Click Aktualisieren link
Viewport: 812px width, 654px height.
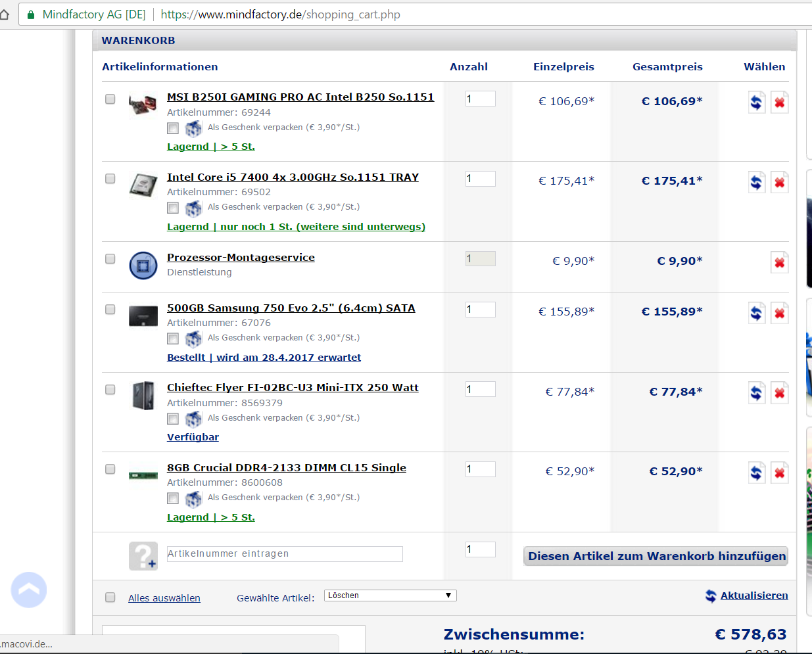pyautogui.click(x=754, y=596)
